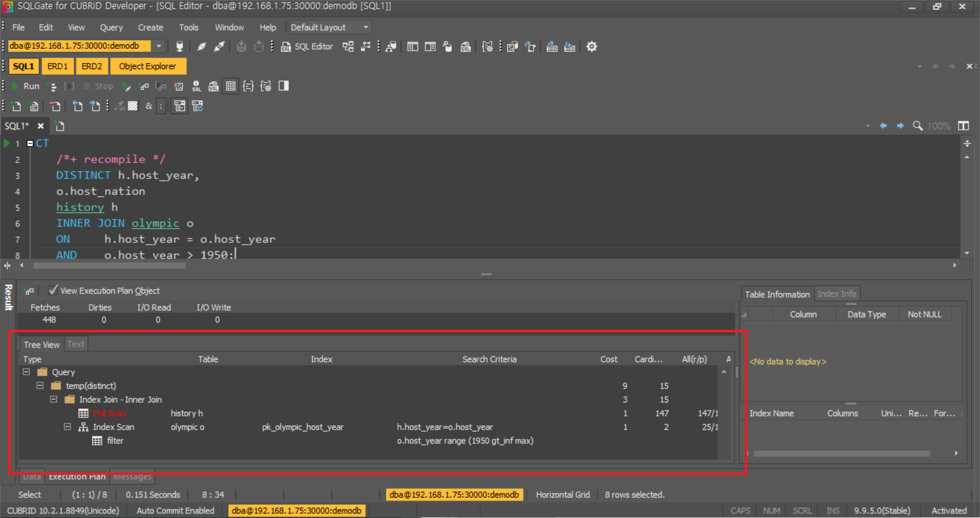Open the SQL Editor from the toolbar
This screenshot has width=980, height=518.
(307, 47)
